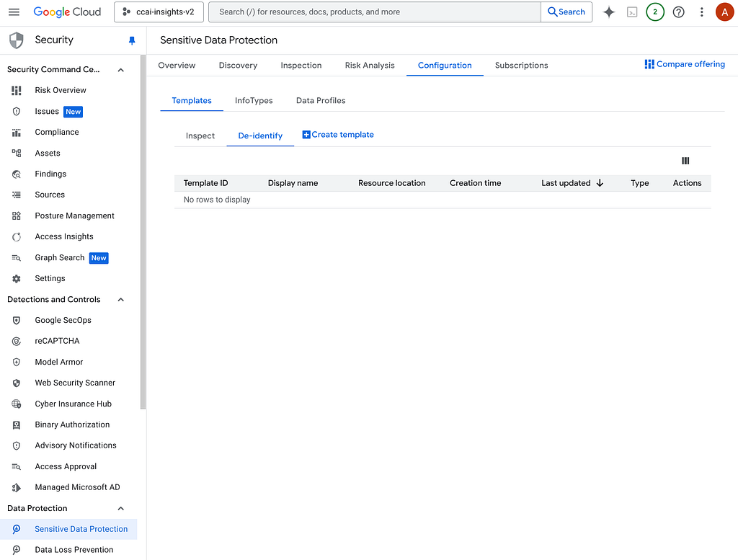Click the Resource location column header
Screen dimensions: 738x560
391,183
